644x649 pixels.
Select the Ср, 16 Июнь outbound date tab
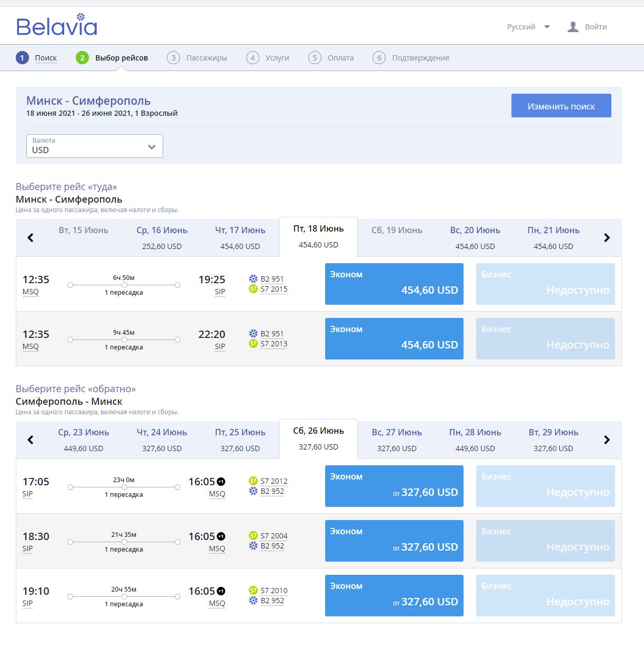pos(162,238)
